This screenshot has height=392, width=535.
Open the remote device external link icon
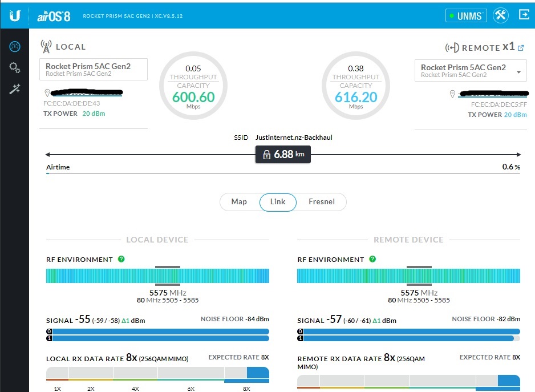tap(521, 48)
